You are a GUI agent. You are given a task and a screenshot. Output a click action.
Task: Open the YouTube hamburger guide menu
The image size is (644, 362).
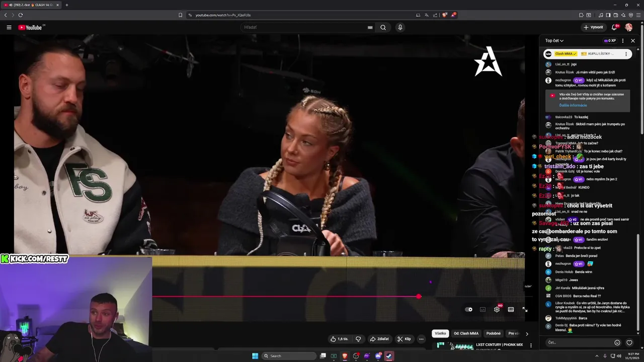(9, 28)
